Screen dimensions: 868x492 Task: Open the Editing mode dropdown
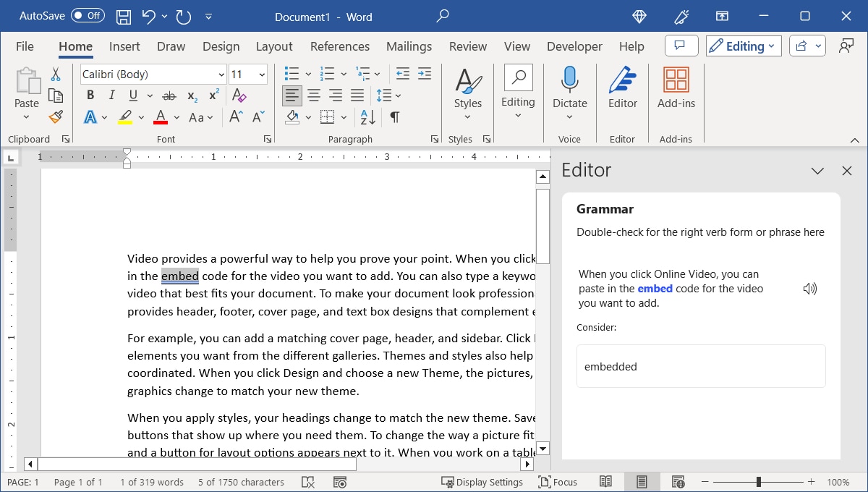point(744,46)
